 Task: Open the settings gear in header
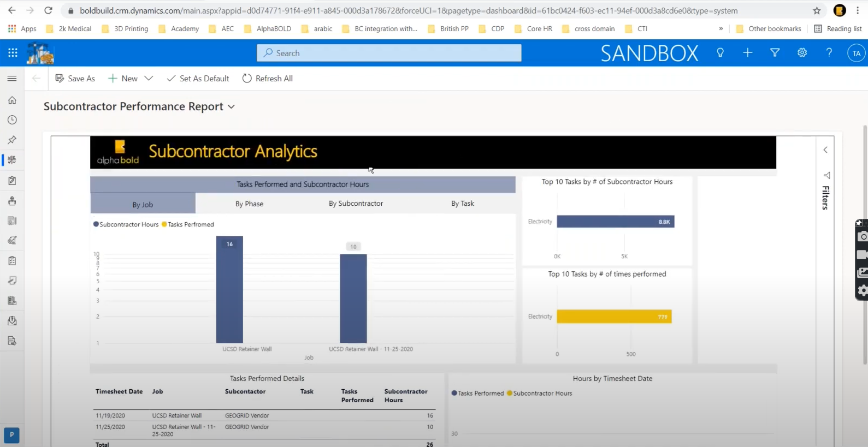(x=802, y=53)
